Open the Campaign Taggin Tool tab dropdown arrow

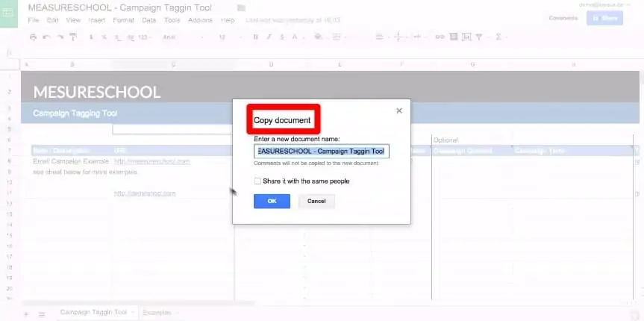pyautogui.click(x=132, y=313)
